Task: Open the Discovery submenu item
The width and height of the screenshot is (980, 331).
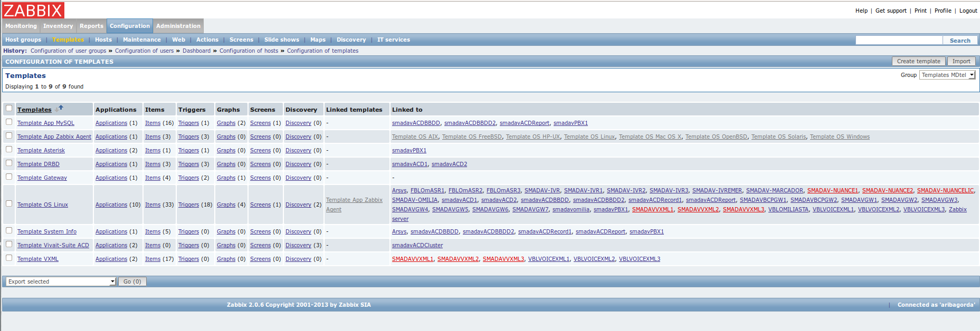Action: coord(351,40)
